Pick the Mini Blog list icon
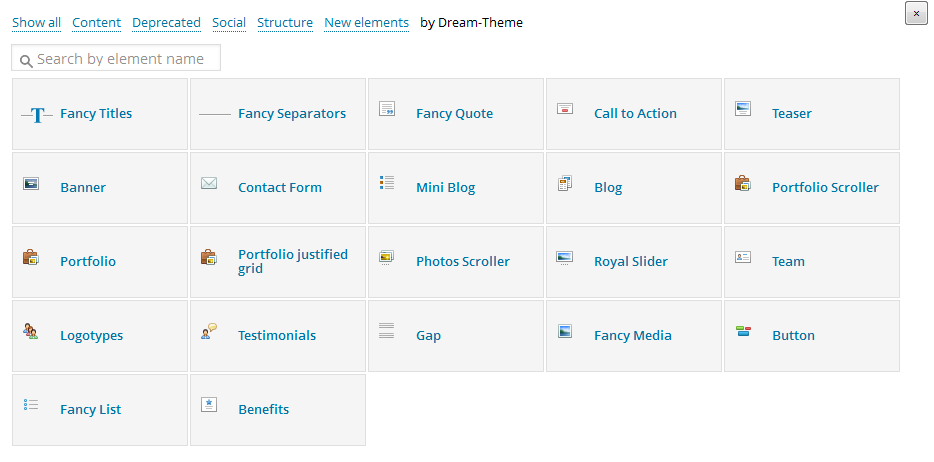 point(387,183)
